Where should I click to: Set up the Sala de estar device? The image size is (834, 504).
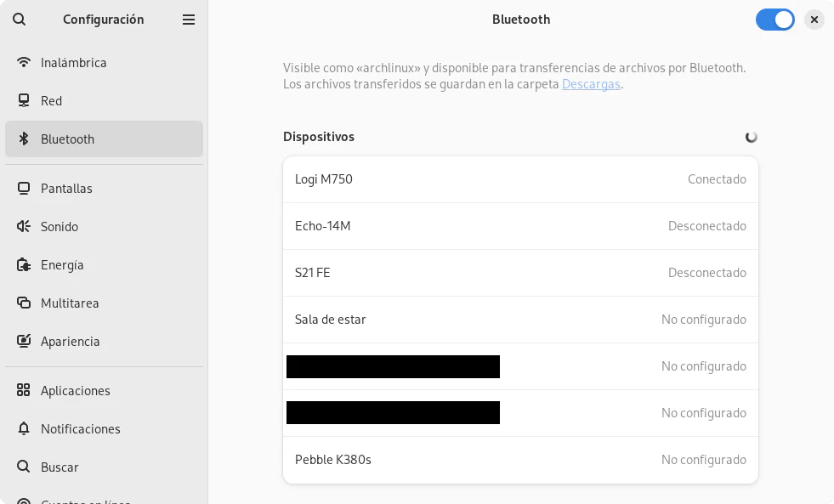pyautogui.click(x=520, y=320)
